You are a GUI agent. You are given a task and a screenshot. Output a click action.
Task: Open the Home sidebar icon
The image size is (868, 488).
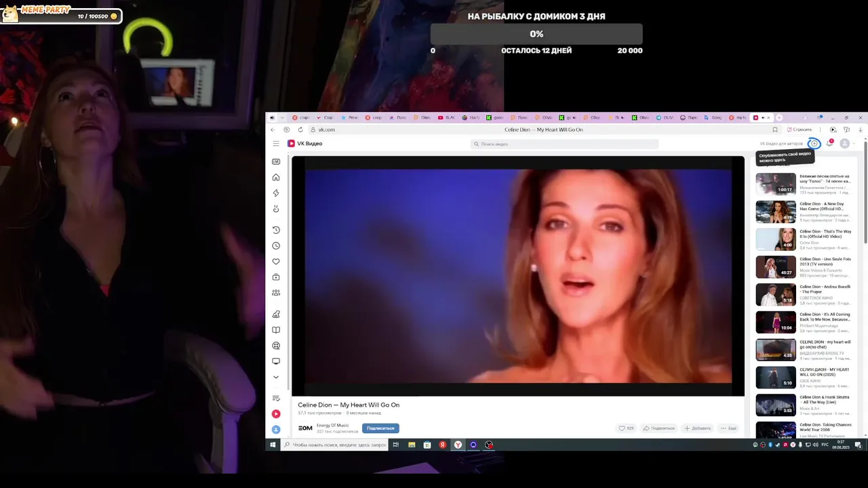[276, 178]
